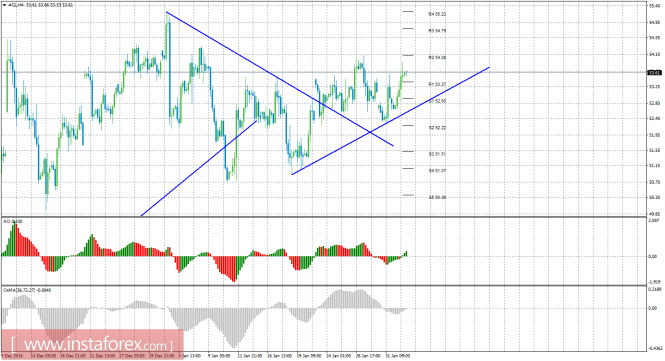Select the AO indicator label

13,221
